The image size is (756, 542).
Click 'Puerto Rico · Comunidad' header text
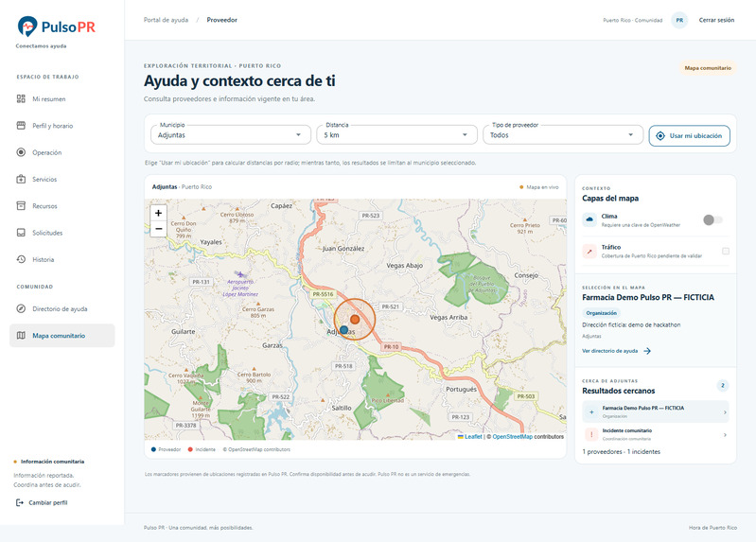click(633, 20)
